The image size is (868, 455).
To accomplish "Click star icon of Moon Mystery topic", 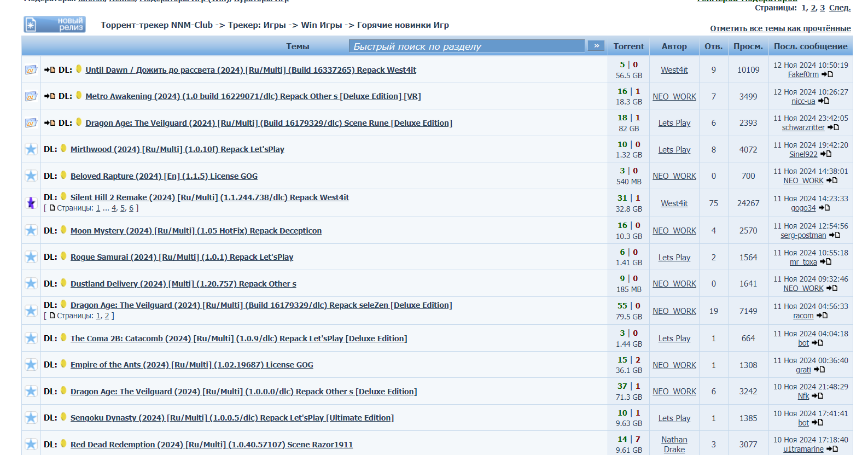I will point(31,230).
